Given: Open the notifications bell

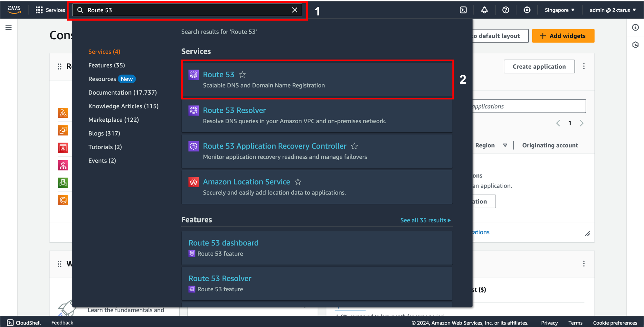Looking at the screenshot, I should tap(484, 10).
